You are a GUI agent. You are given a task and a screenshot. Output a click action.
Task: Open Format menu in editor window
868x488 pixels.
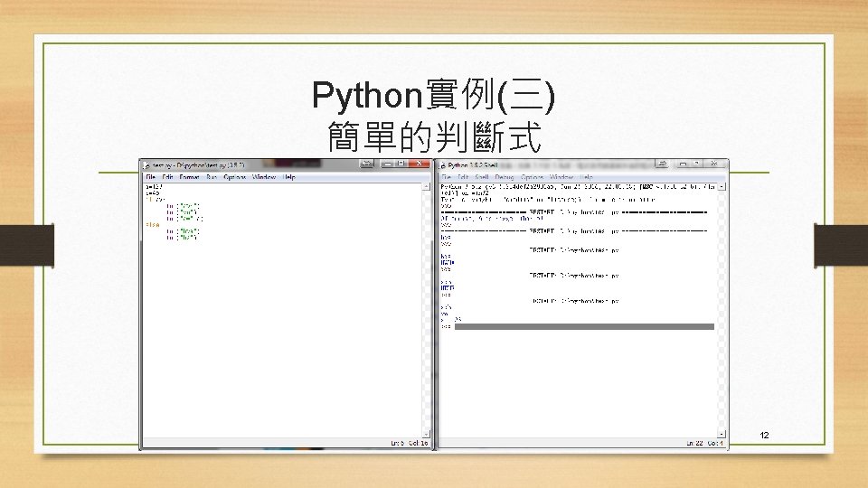[189, 177]
